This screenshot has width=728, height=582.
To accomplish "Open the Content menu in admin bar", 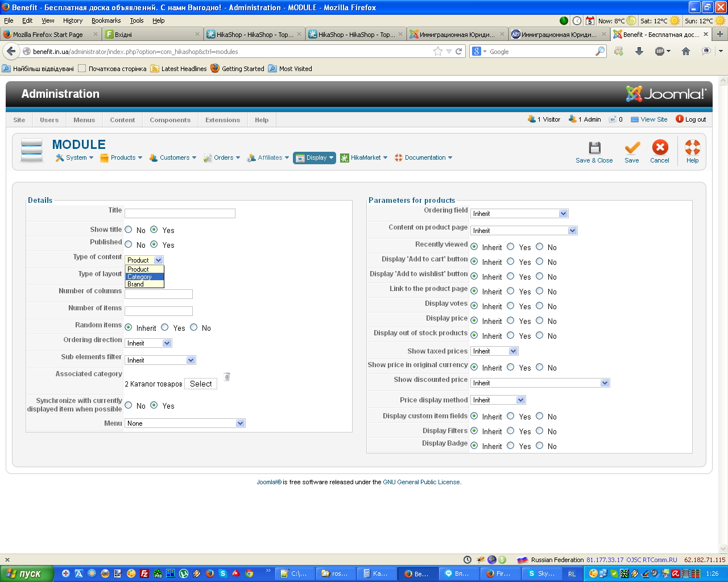I will click(122, 120).
